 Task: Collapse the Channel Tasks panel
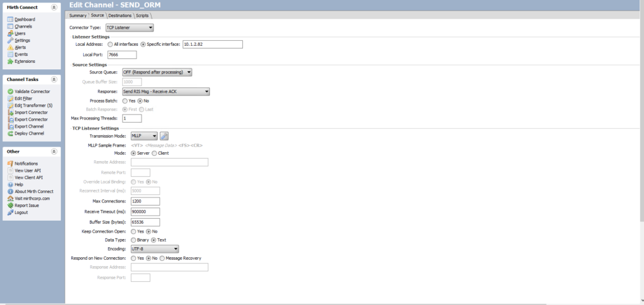tap(54, 80)
